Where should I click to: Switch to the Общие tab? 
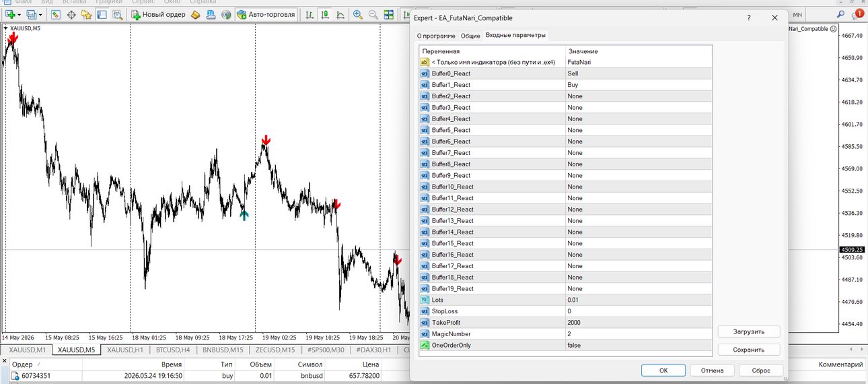coord(470,36)
